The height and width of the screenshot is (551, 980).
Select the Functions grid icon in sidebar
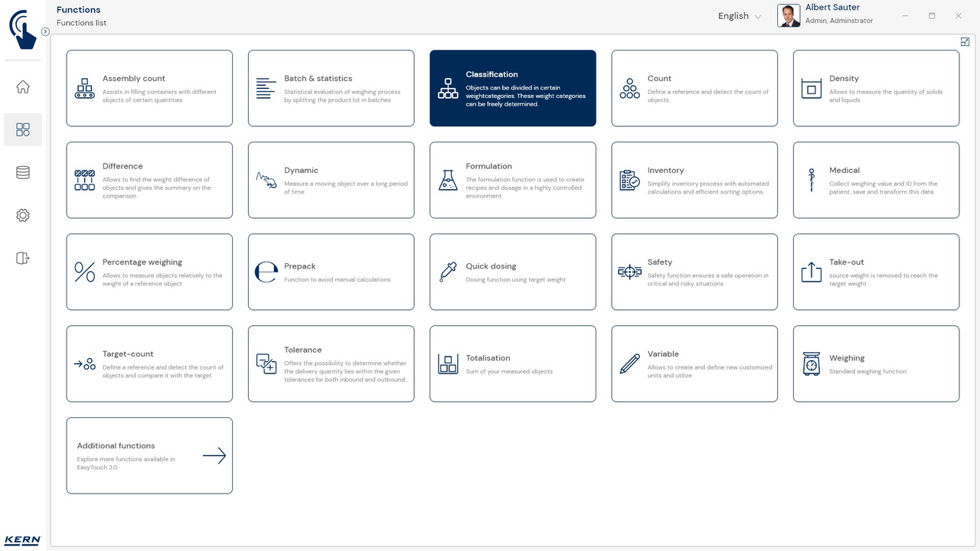pos(23,130)
